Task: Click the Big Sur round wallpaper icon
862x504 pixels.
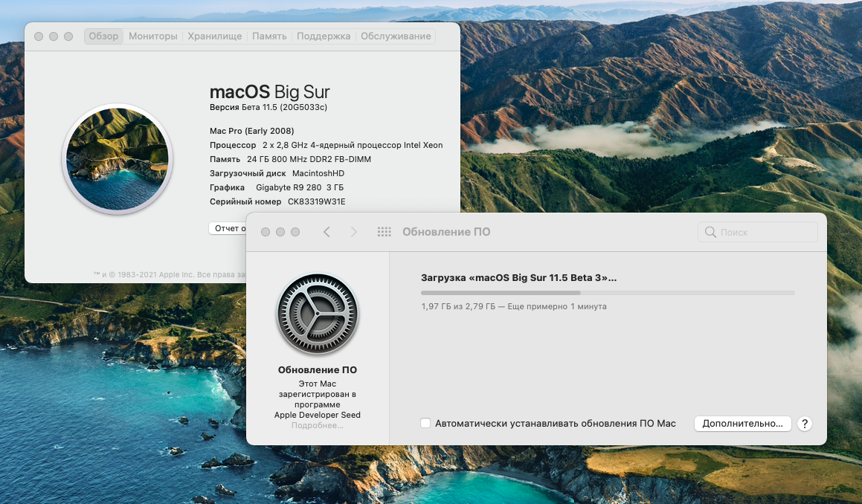Action: pyautogui.click(x=118, y=159)
